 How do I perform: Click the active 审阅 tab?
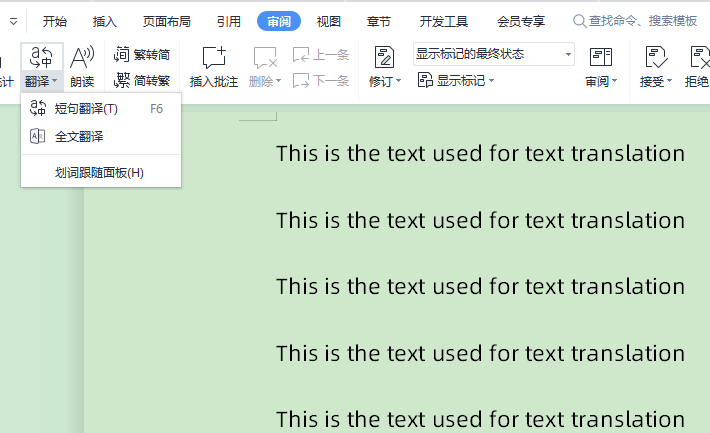(x=279, y=21)
